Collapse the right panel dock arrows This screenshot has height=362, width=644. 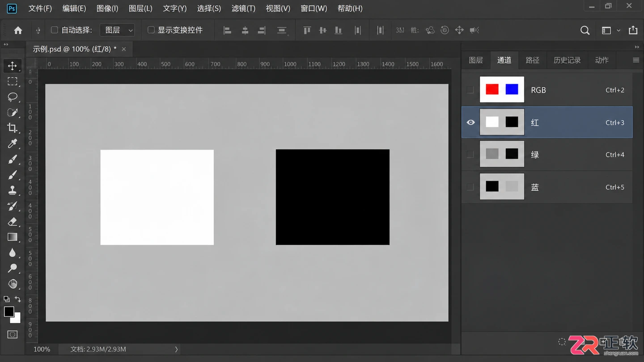coord(637,47)
